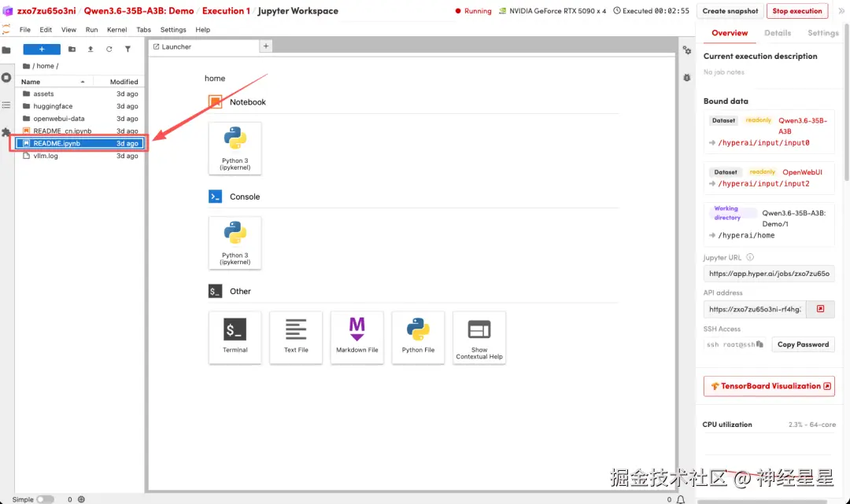Create a new Markdown File
Image resolution: width=850 pixels, height=504 pixels.
tap(357, 338)
